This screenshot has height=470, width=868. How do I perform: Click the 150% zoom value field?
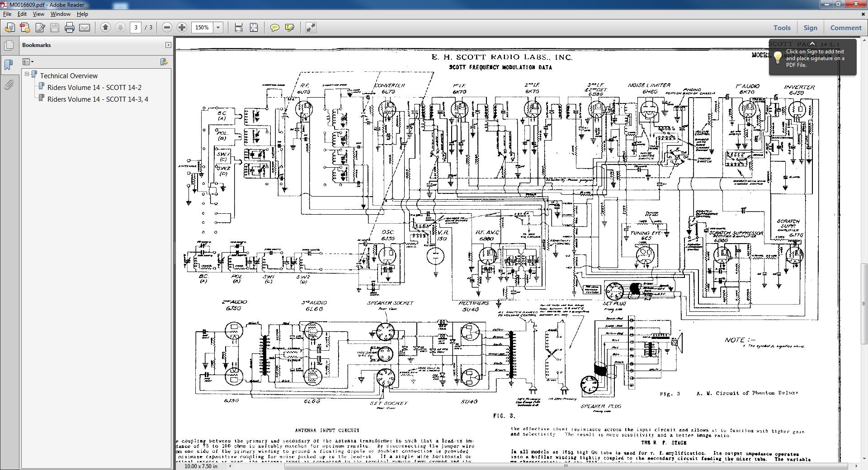(x=202, y=28)
